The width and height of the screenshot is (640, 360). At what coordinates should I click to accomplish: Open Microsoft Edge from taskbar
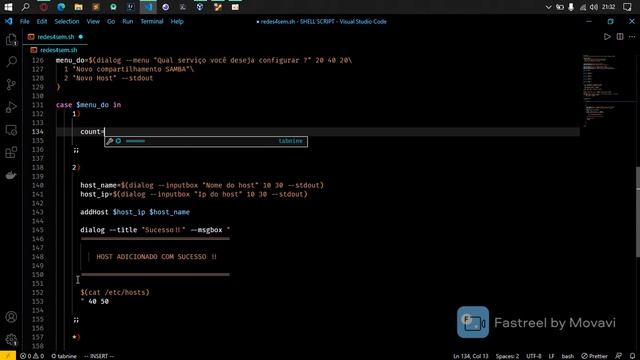(61, 7)
